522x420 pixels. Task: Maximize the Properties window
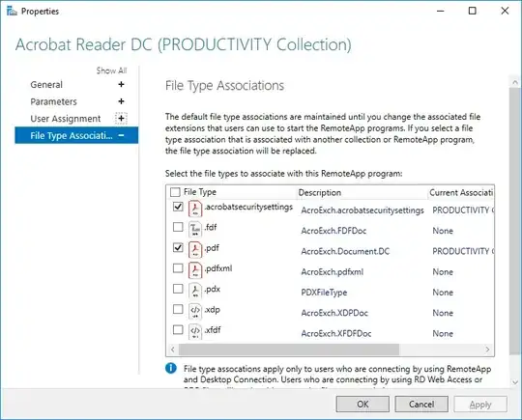click(472, 11)
